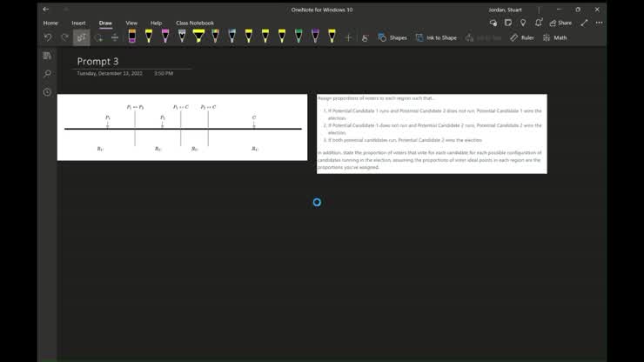Open the Math assistant button

pyautogui.click(x=554, y=37)
